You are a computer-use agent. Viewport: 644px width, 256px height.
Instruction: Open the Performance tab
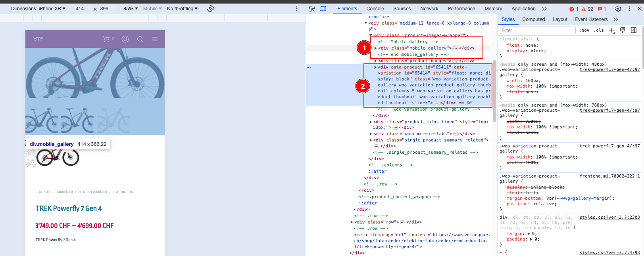[461, 9]
